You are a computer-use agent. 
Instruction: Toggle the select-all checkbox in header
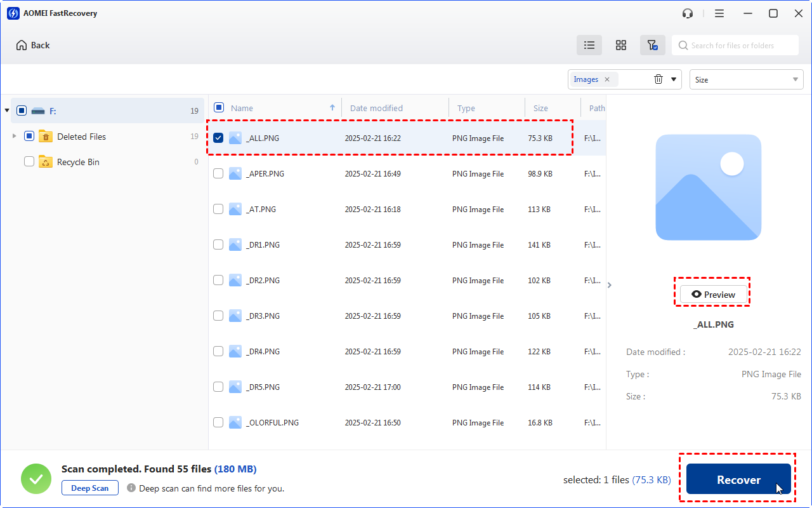(219, 107)
